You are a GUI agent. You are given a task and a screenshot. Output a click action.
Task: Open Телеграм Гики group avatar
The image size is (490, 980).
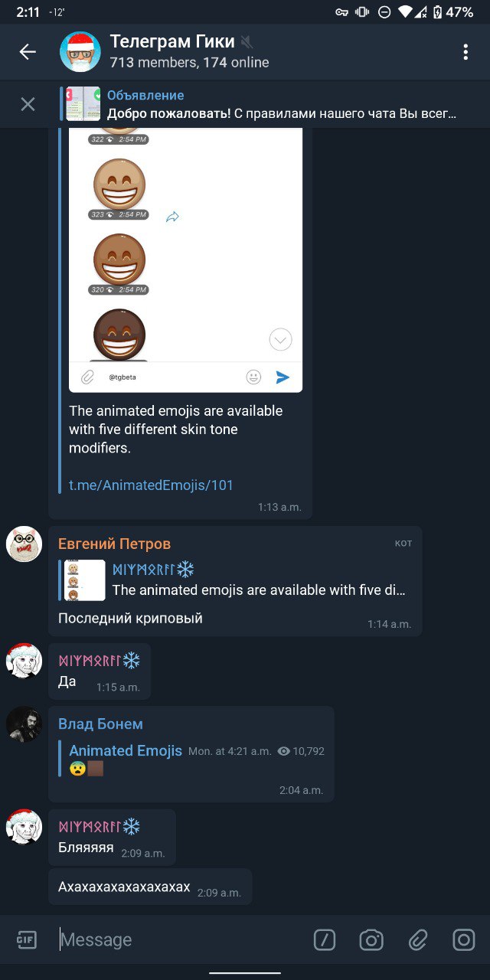pos(80,52)
